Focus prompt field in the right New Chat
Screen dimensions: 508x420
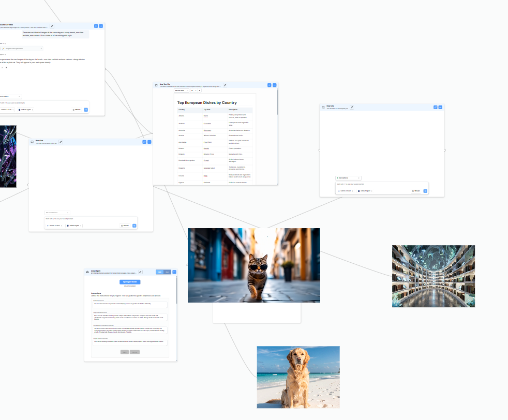(x=382, y=184)
